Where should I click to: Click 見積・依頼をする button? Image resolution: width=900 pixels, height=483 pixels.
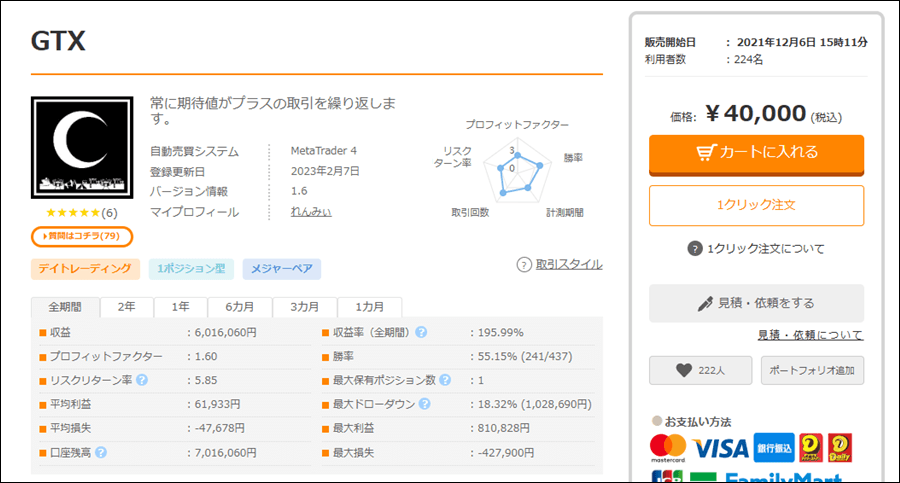point(757,303)
